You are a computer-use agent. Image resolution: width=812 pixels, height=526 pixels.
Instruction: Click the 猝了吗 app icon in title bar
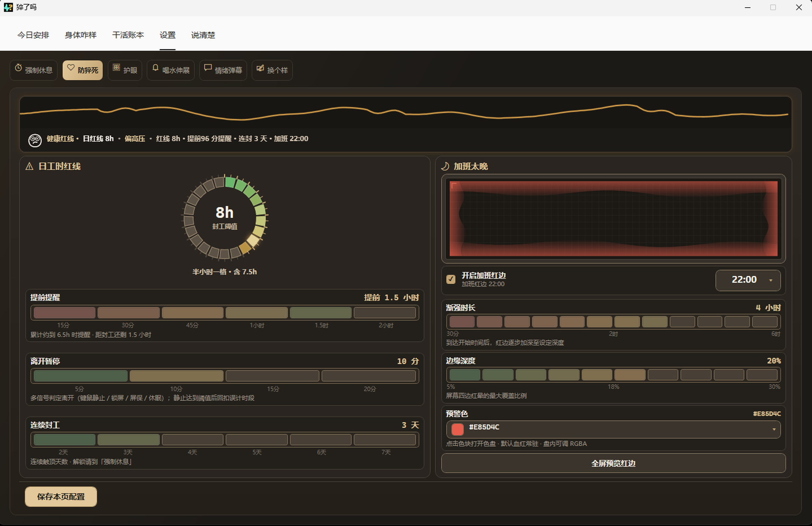click(x=8, y=7)
